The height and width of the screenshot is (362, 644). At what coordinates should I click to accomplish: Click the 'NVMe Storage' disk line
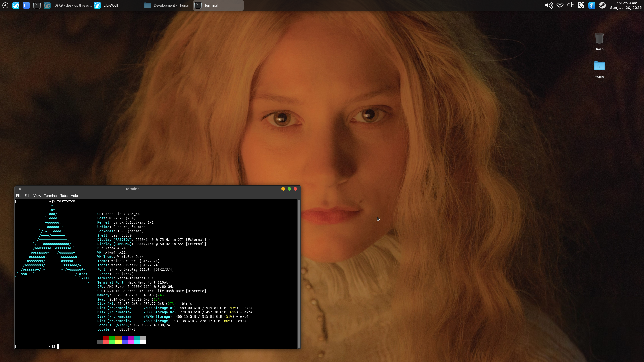[x=173, y=316]
